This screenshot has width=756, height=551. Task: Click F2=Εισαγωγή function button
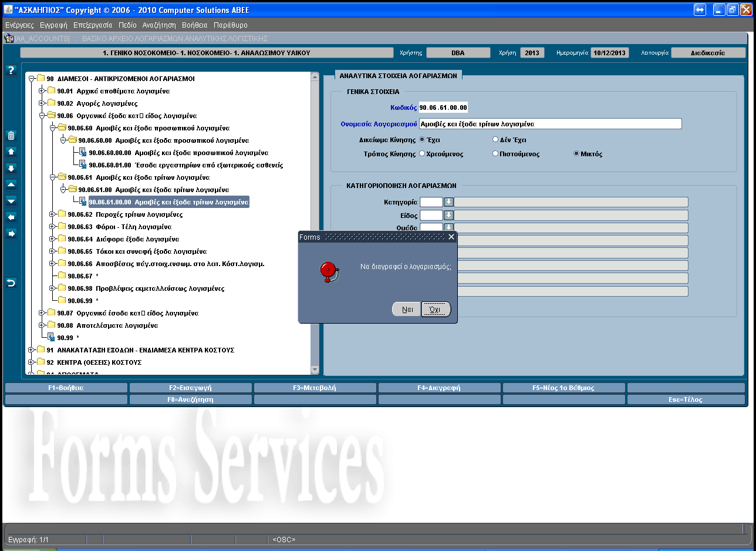190,388
